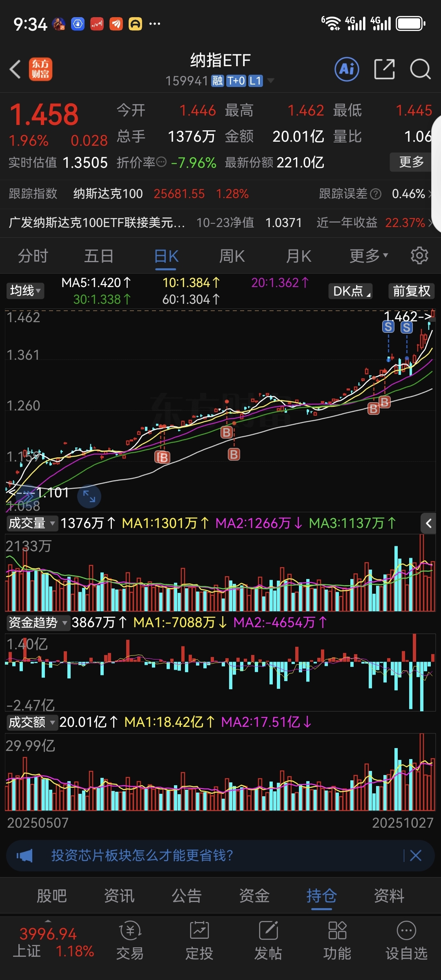Tap the 60:1.304 moving average label
441x980 pixels.
pyautogui.click(x=191, y=300)
